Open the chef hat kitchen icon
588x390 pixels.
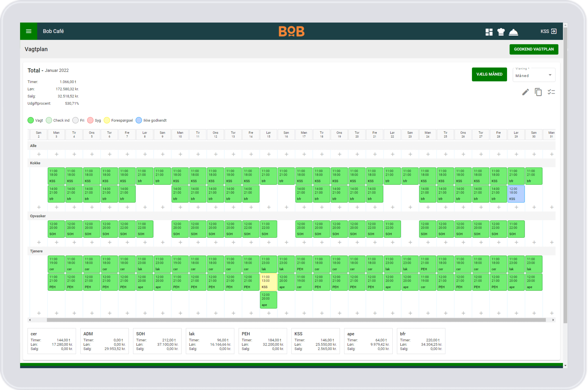coord(501,32)
